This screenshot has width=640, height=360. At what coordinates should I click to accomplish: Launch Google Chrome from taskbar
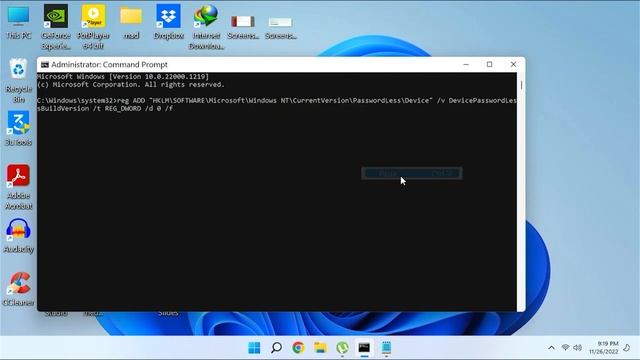click(x=298, y=348)
